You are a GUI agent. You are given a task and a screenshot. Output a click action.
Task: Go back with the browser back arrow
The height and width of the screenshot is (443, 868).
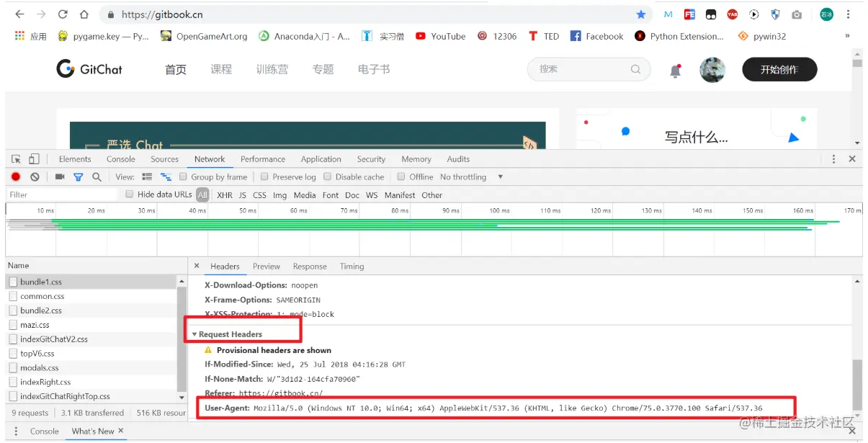[x=19, y=14]
